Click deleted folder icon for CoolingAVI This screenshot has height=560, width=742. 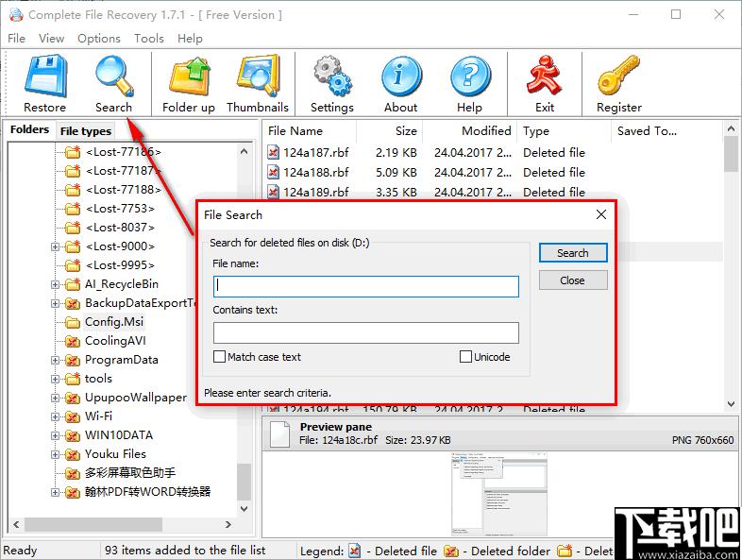tap(73, 341)
